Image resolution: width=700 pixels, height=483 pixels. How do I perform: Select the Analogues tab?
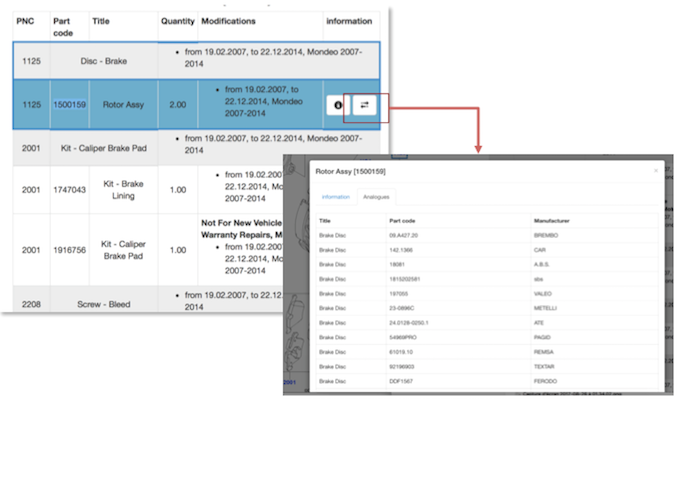coord(376,197)
